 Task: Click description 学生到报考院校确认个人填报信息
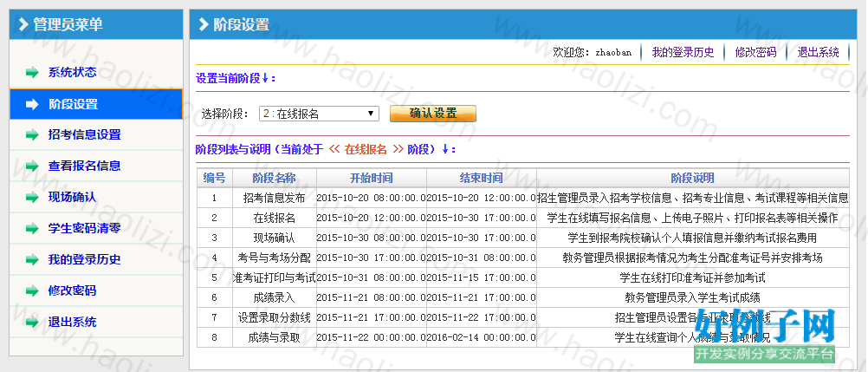(692, 238)
